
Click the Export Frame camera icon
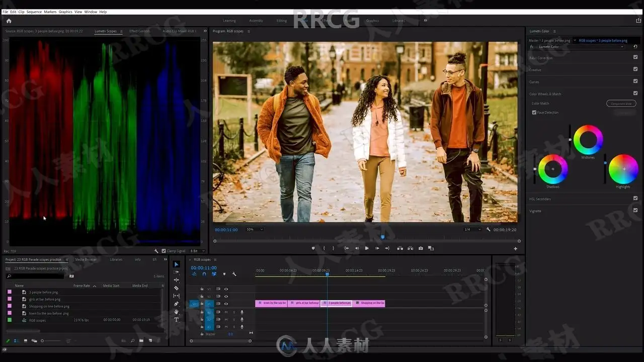coord(421,248)
